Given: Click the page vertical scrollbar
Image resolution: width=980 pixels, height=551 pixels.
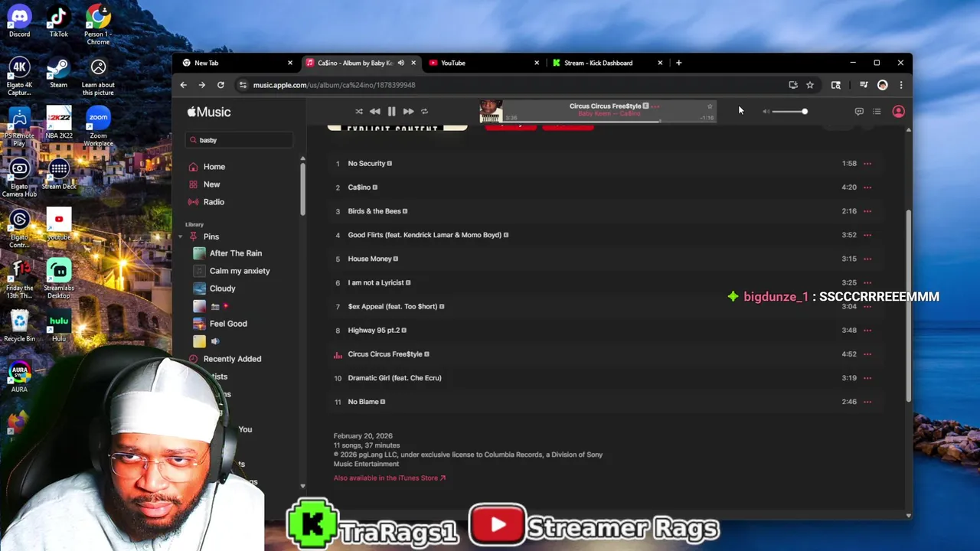Looking at the screenshot, I should [x=909, y=305].
